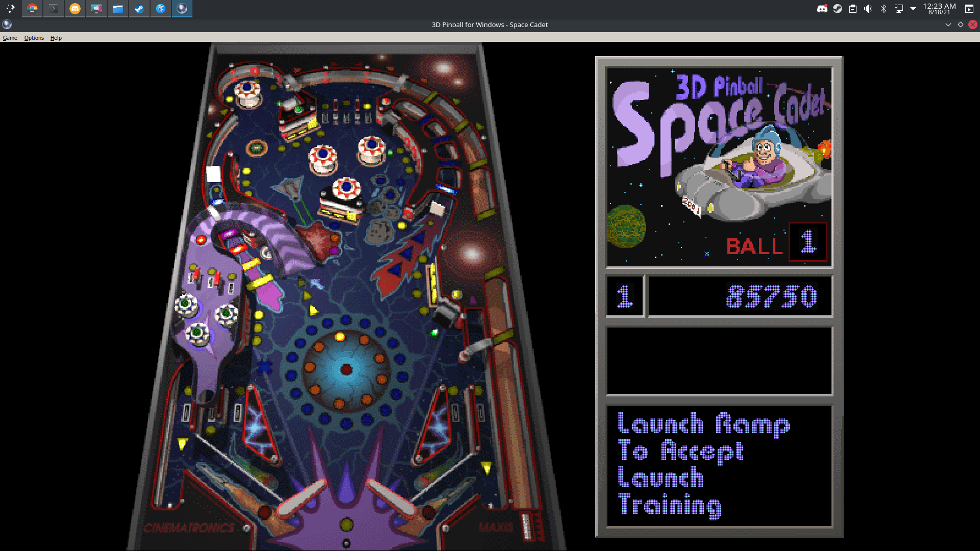
Task: Open the clipboard tray icon
Action: pos(852,8)
